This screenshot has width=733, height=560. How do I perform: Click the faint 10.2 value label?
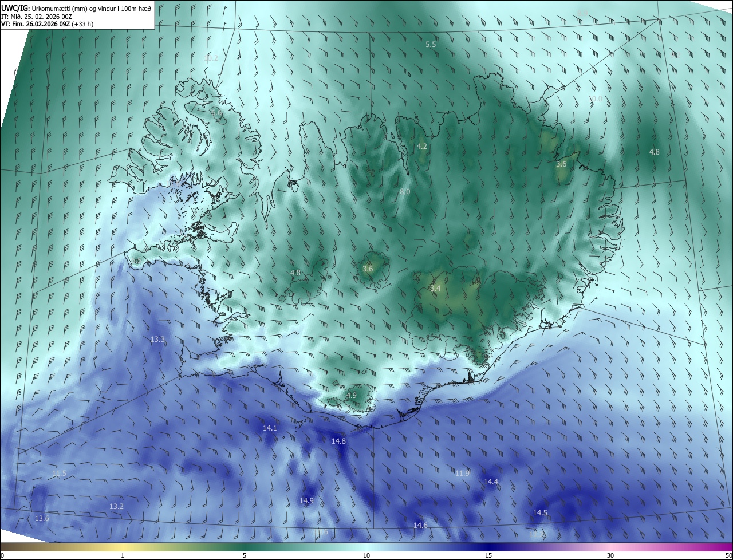pos(211,58)
